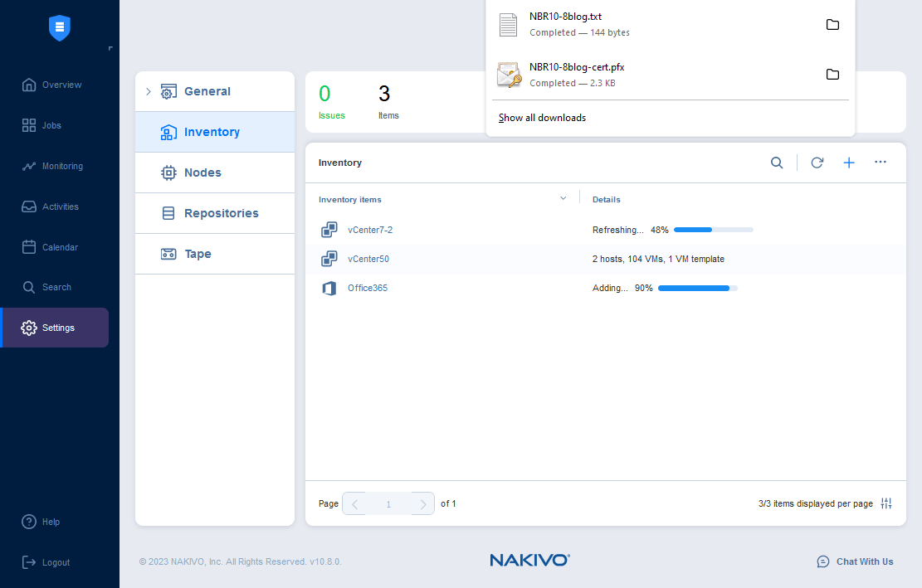Viewport: 922px width, 588px height.
Task: Click the vCenter7-2 refreshing progress bar
Action: pyautogui.click(x=713, y=230)
